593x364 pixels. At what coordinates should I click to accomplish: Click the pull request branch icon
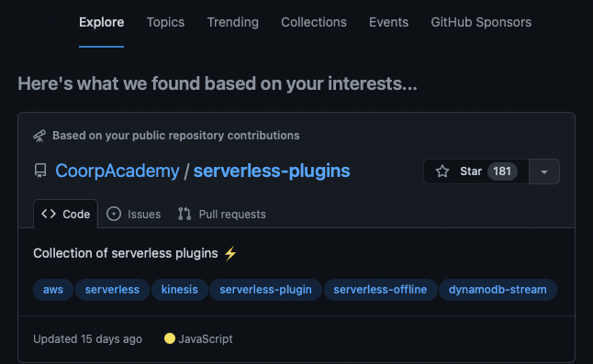(185, 215)
